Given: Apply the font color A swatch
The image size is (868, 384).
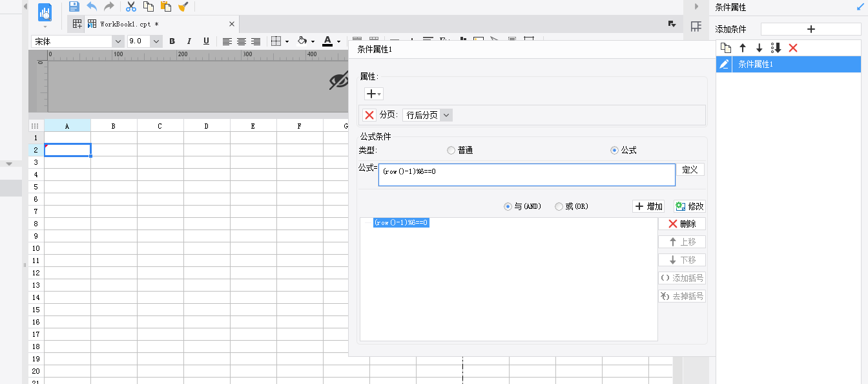Looking at the screenshot, I should point(327,41).
